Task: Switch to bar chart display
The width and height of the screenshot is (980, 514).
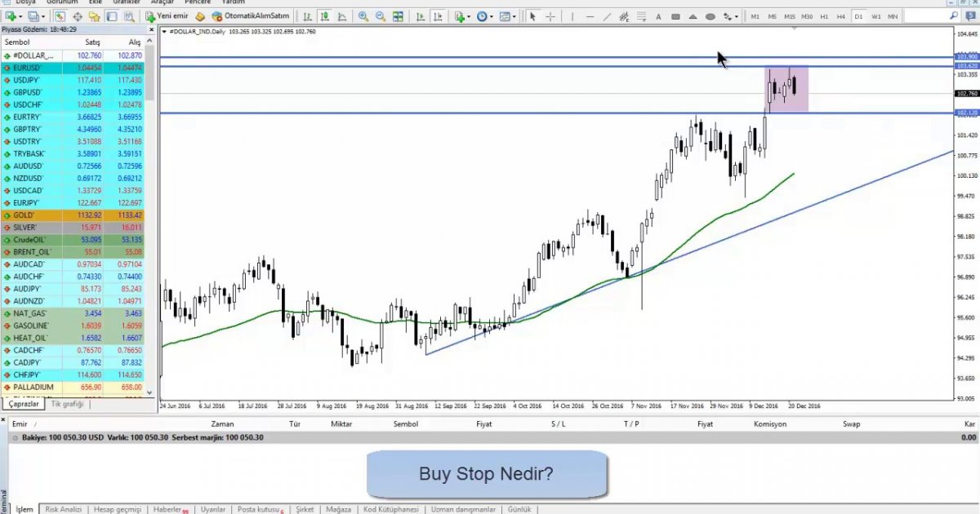Action: [307, 16]
